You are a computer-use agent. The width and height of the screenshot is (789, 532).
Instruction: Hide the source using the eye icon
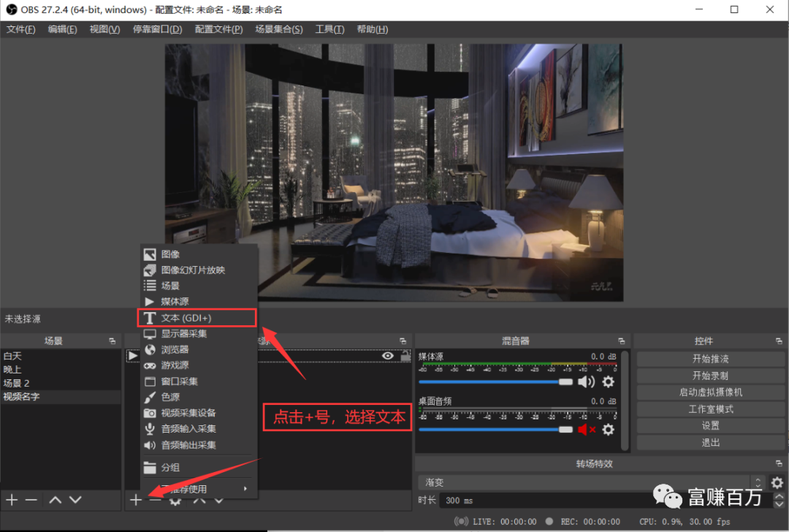click(x=388, y=356)
